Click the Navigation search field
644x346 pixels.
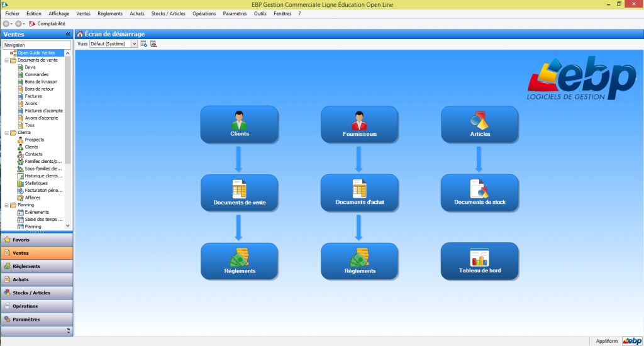pyautogui.click(x=37, y=45)
